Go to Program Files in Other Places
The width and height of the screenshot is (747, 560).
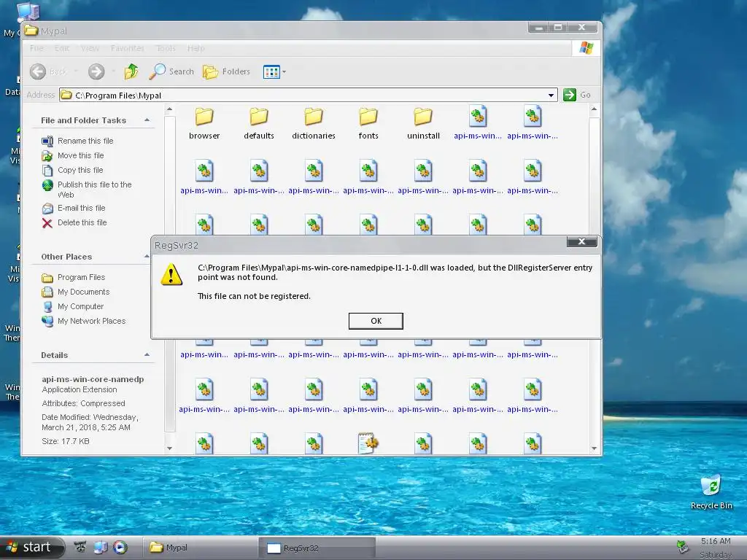[x=82, y=277]
